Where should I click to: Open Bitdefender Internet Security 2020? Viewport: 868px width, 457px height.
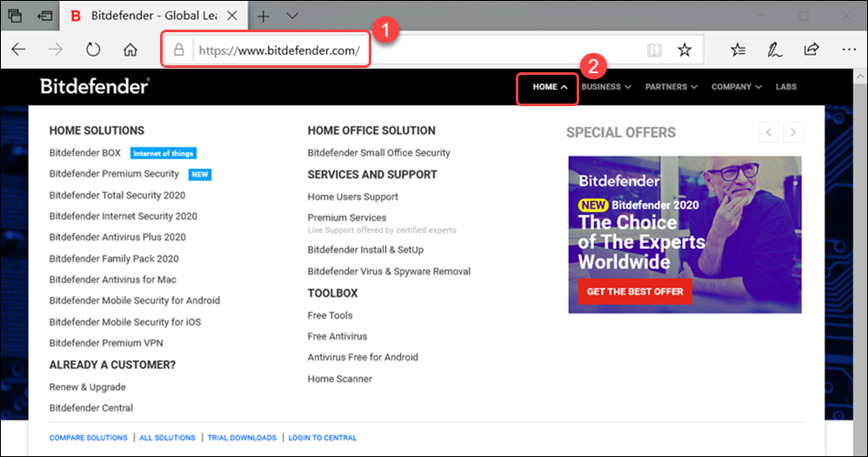point(123,217)
